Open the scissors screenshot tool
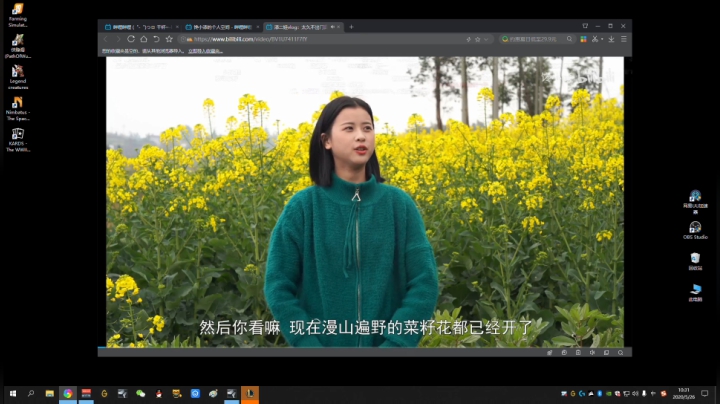720x404 pixels. pyautogui.click(x=595, y=39)
